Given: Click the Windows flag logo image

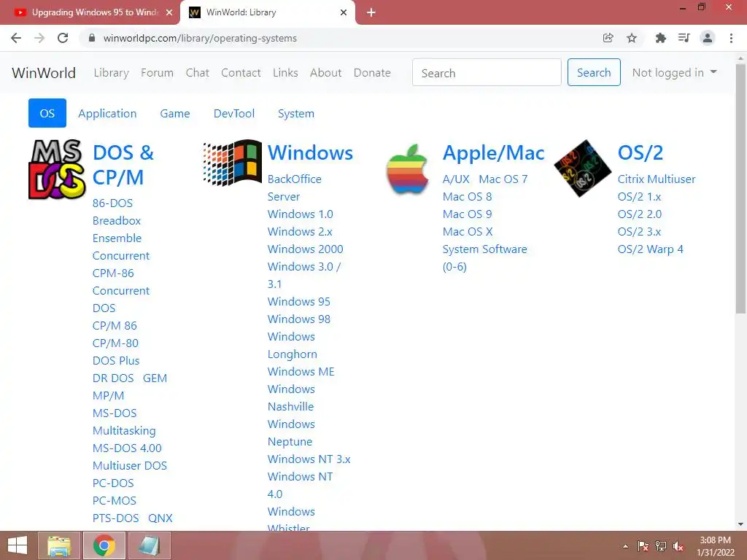Looking at the screenshot, I should (x=233, y=162).
